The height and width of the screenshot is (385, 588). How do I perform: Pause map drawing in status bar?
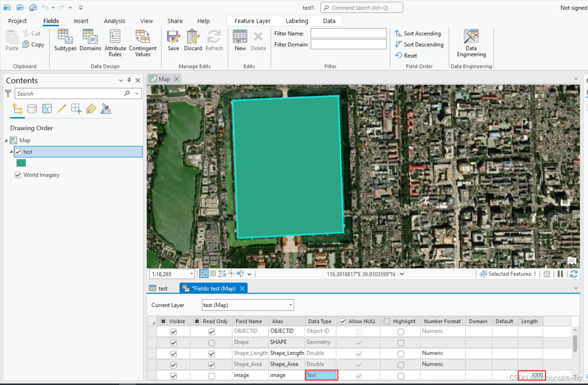coord(560,274)
